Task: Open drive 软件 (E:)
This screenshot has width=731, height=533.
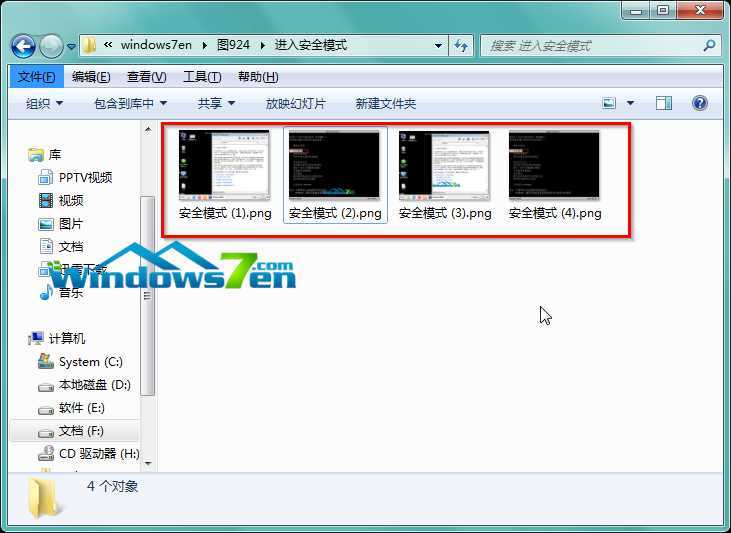Action: 82,408
